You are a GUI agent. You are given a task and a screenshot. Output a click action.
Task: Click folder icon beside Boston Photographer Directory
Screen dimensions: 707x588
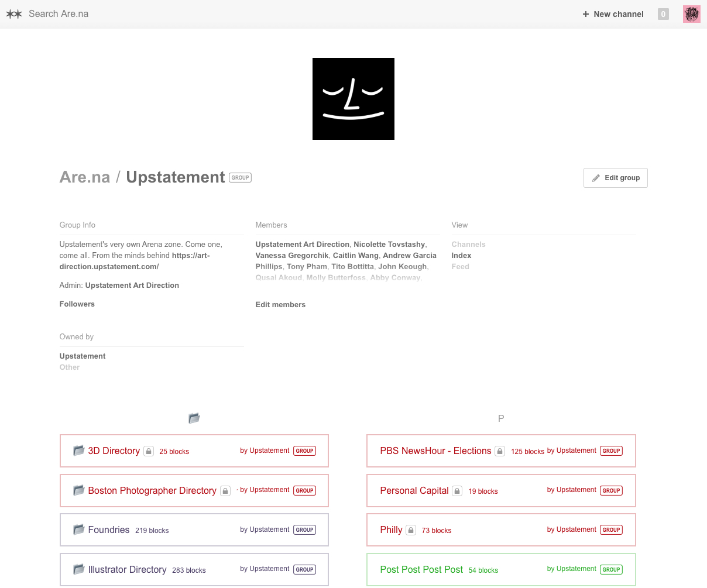pos(78,490)
